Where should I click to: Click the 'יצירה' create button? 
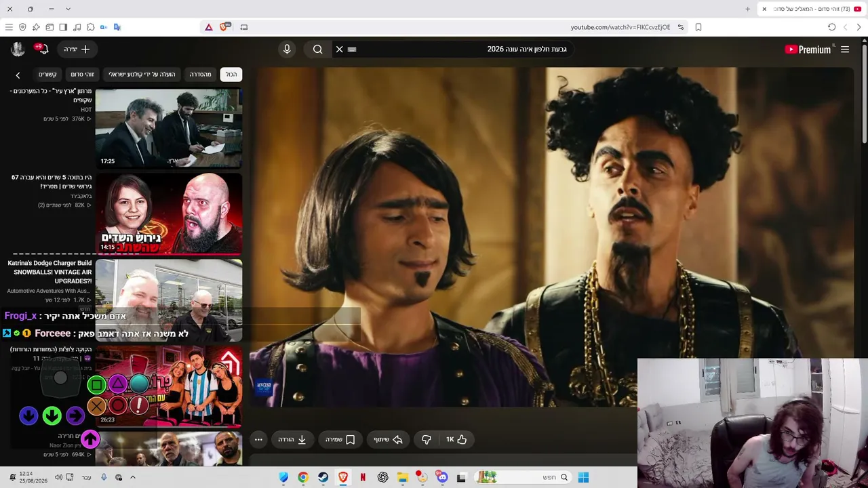click(77, 49)
